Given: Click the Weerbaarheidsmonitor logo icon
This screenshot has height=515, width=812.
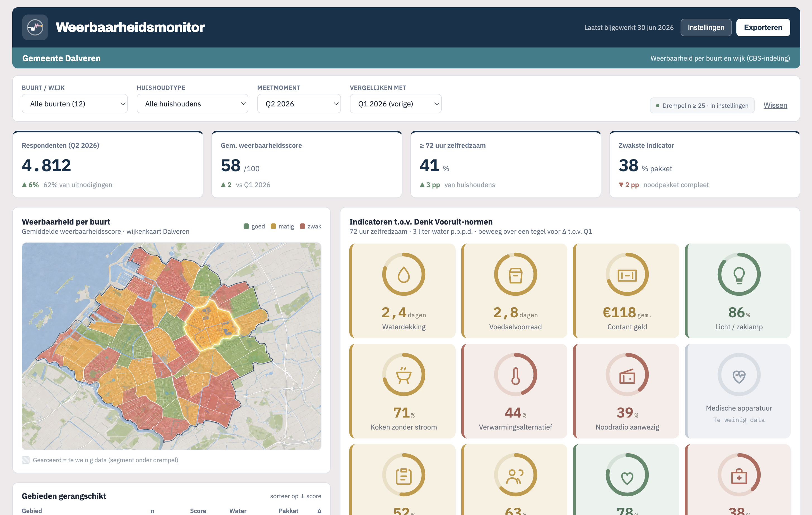Looking at the screenshot, I should 35,27.
